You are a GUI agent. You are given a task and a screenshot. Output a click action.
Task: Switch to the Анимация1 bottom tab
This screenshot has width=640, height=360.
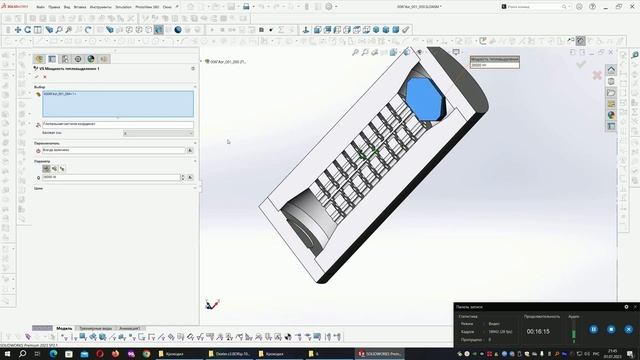(129, 328)
